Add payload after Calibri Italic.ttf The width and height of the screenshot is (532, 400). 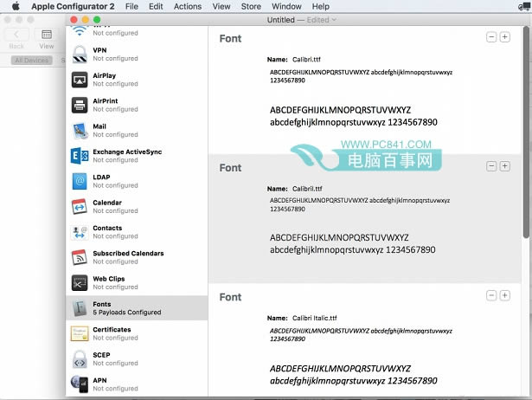[504, 295]
